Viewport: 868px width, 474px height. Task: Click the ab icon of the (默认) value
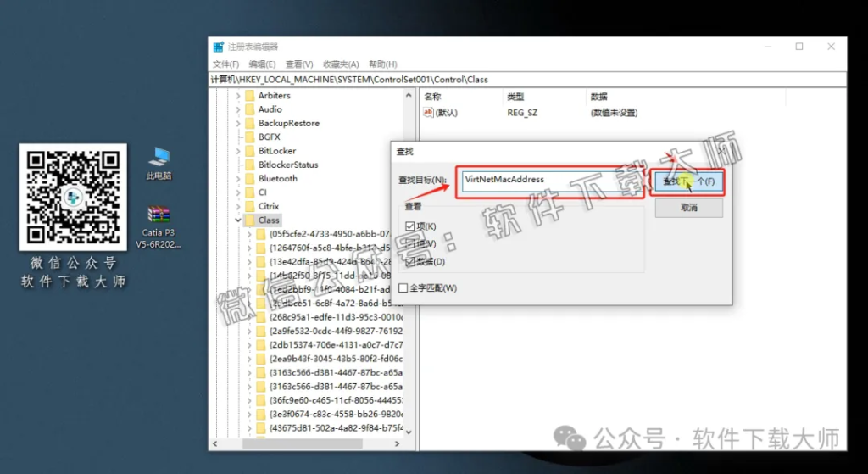pos(428,113)
